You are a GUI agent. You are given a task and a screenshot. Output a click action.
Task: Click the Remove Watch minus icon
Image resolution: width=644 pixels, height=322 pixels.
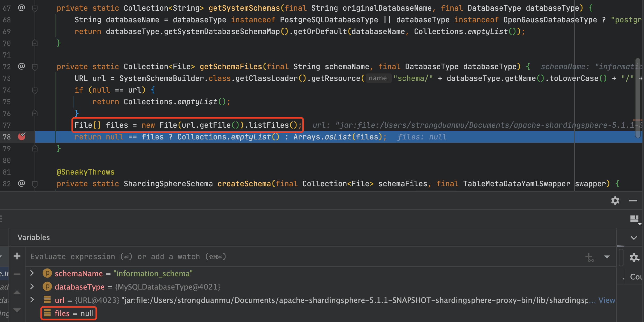(17, 274)
